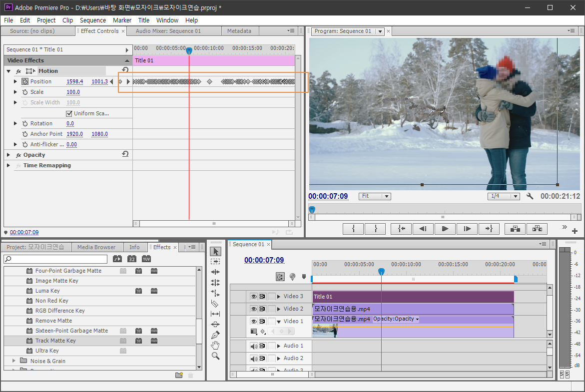Open playback resolution 1/4 dropdown
The height and width of the screenshot is (392, 585).
(504, 196)
